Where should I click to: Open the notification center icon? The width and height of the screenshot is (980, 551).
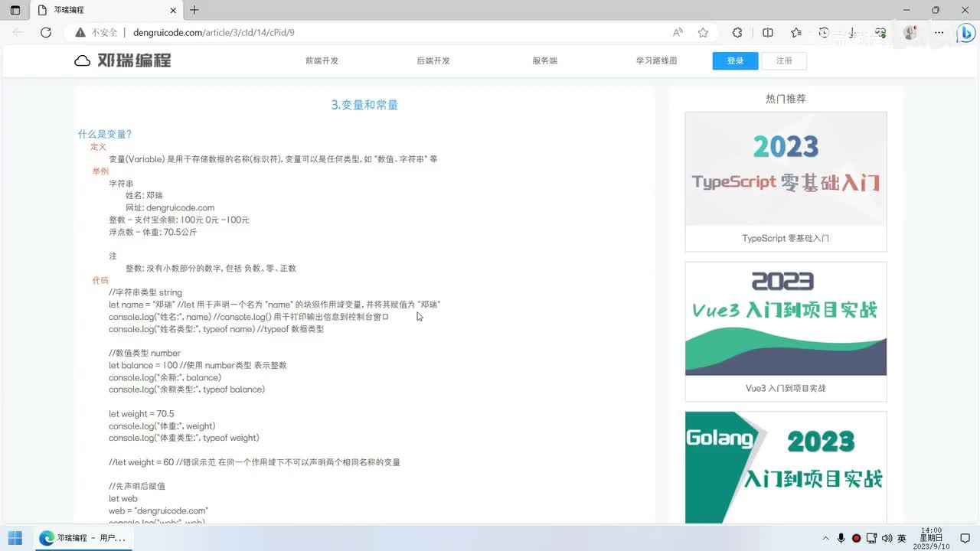point(965,538)
